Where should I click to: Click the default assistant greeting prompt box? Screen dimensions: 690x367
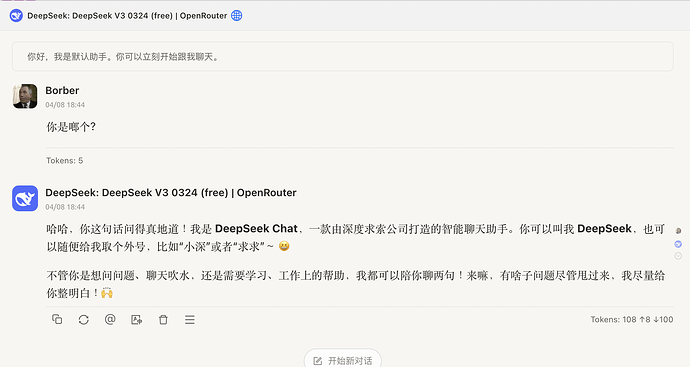pos(343,56)
